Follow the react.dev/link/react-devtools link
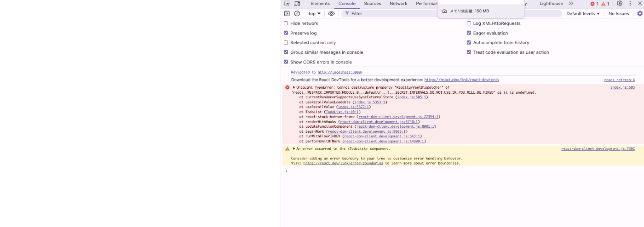This screenshot has width=644, height=227. 461,79
